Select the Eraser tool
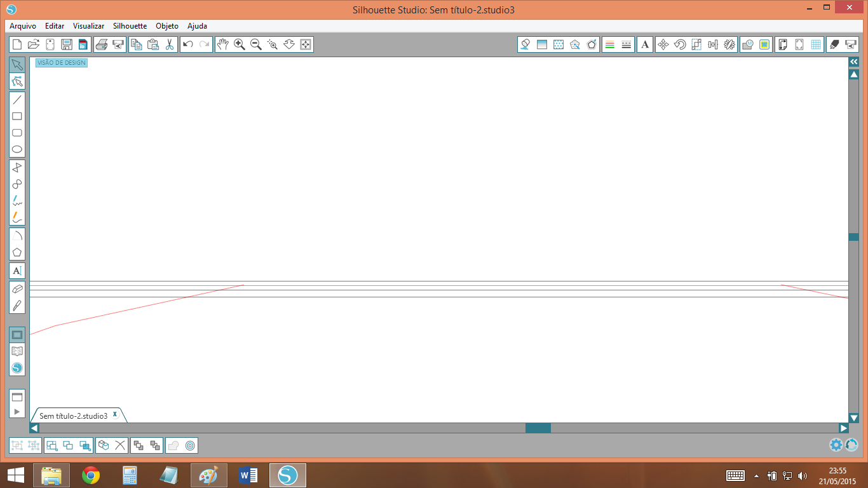The height and width of the screenshot is (488, 868). [x=17, y=289]
